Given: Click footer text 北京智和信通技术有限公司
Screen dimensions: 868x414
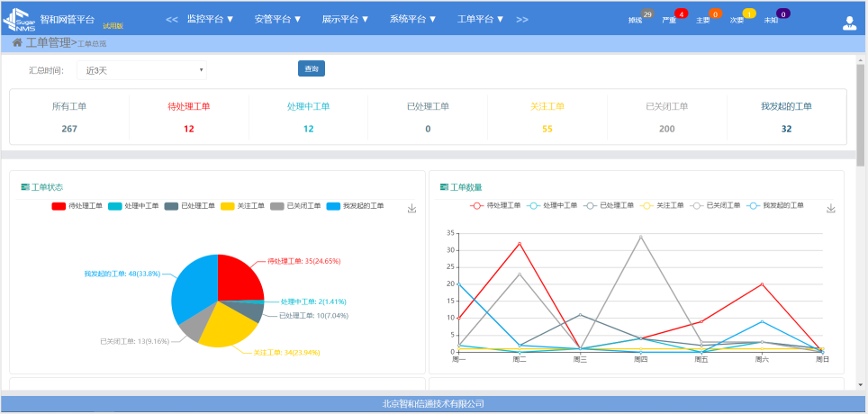Looking at the screenshot, I should 433,404.
